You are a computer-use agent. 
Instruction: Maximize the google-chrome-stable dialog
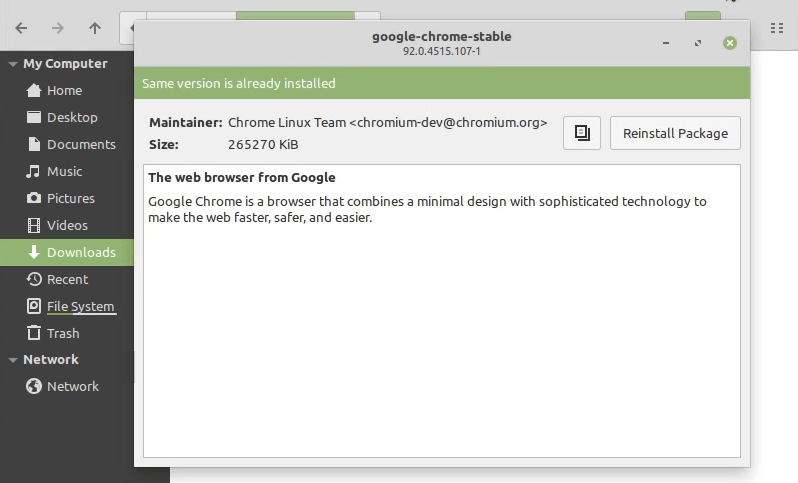point(698,43)
